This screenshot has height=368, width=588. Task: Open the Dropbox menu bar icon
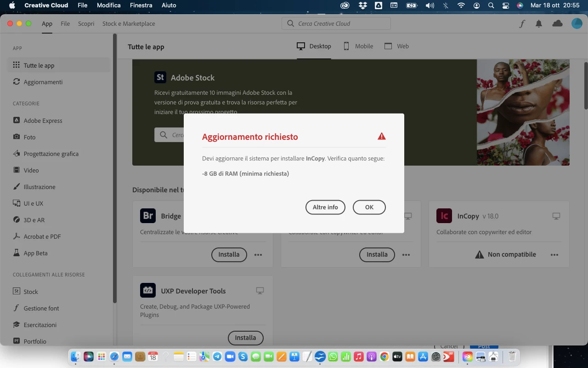[363, 6]
